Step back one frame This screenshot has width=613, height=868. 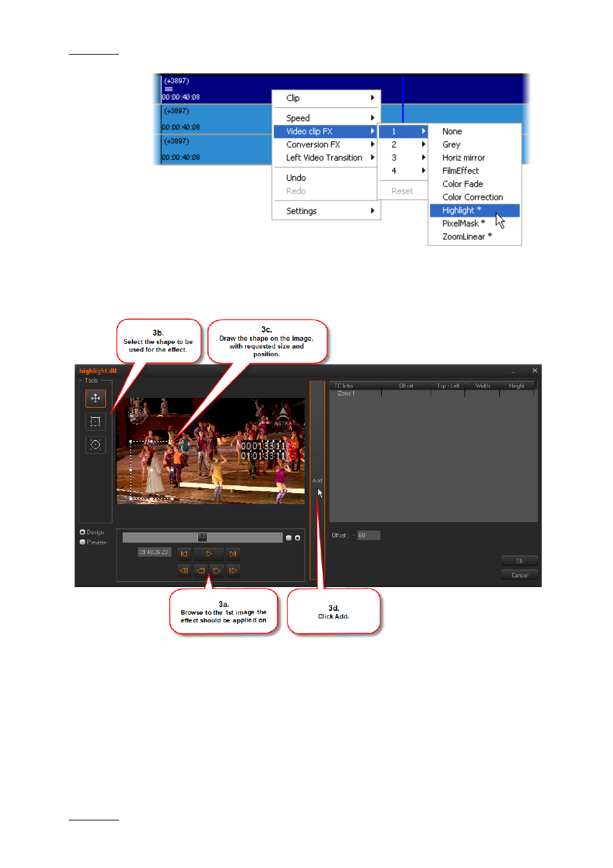[184, 570]
